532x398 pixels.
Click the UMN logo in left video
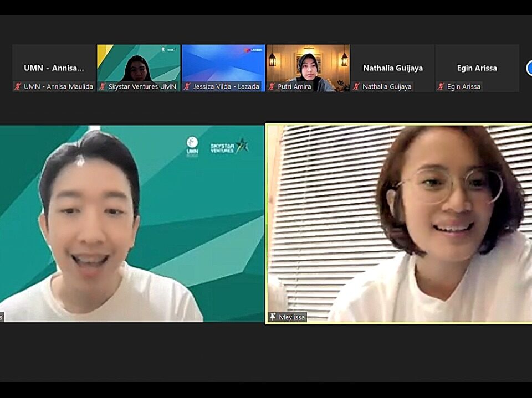(192, 146)
